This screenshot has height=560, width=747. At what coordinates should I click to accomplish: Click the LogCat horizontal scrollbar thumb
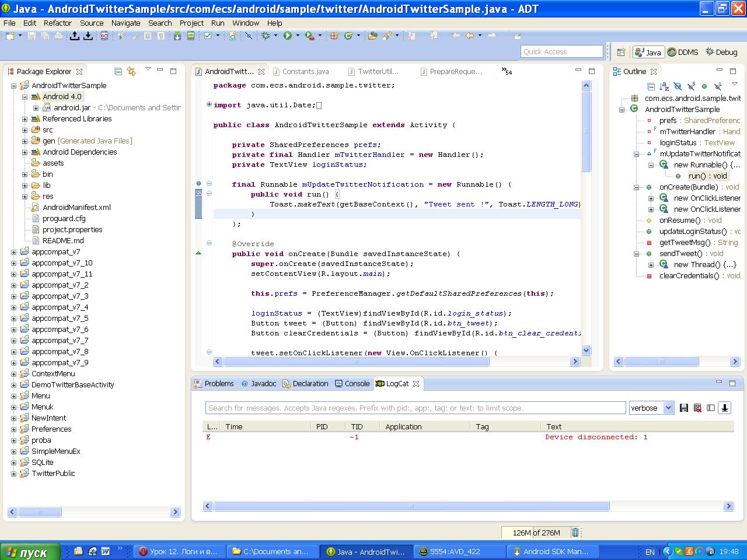pos(411,506)
